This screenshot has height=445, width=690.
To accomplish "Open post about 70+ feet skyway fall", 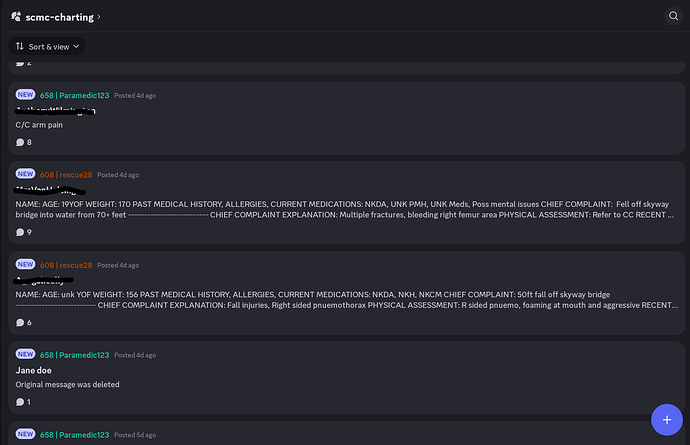I will (x=346, y=202).
